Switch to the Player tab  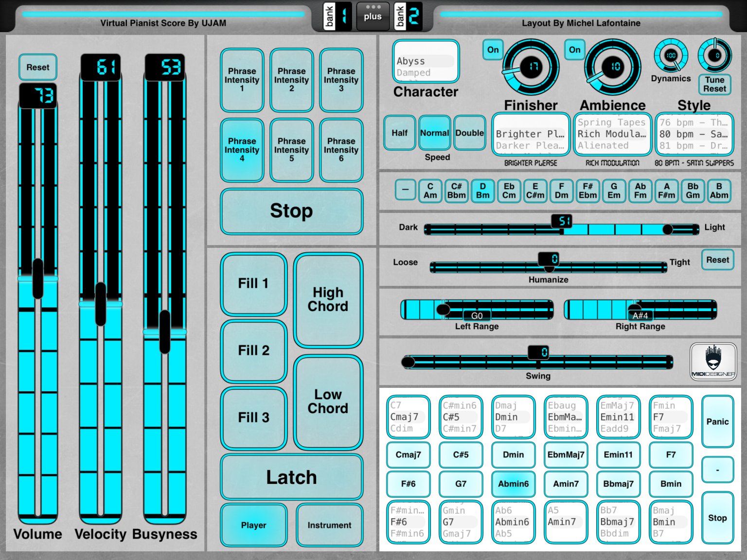254,525
